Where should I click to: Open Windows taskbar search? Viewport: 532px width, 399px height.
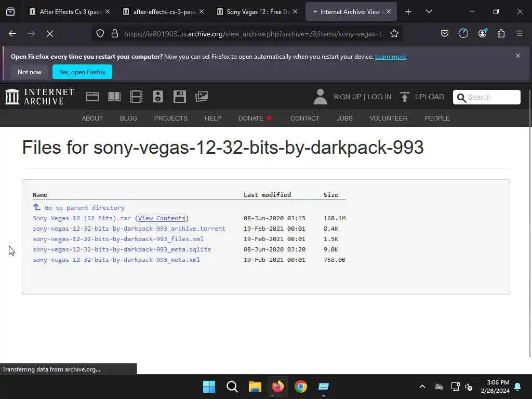tap(232, 387)
